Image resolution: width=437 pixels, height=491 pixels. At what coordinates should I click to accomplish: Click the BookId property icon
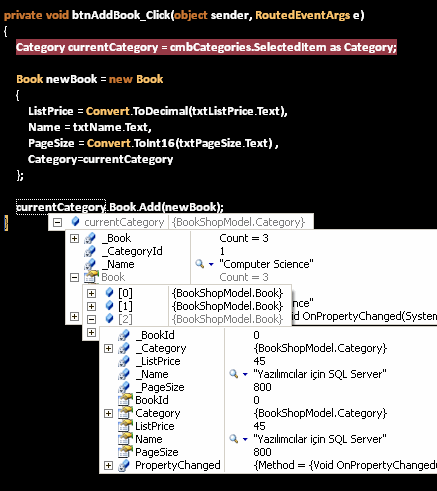[x=125, y=400]
